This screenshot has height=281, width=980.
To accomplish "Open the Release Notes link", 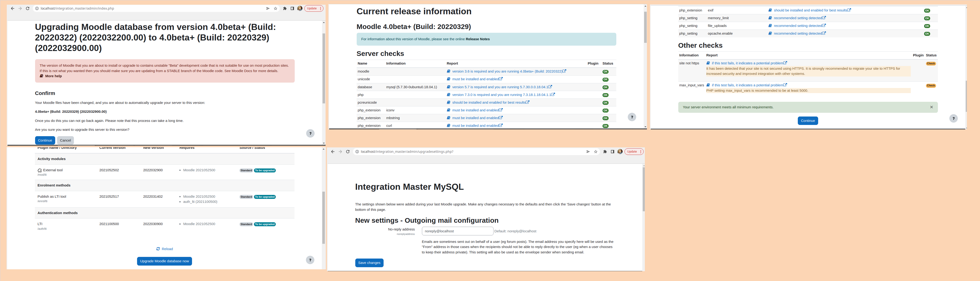I will 477,39.
